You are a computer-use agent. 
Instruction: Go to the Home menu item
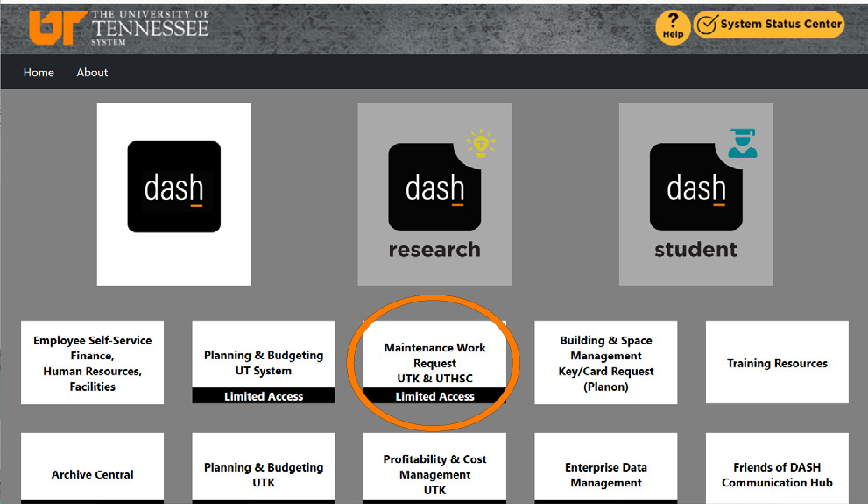pos(39,73)
